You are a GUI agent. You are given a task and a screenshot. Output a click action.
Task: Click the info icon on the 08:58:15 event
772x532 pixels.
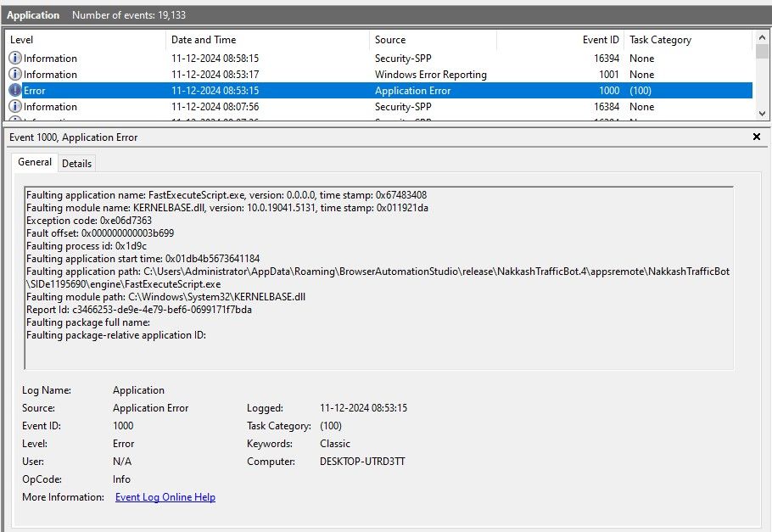(x=15, y=59)
